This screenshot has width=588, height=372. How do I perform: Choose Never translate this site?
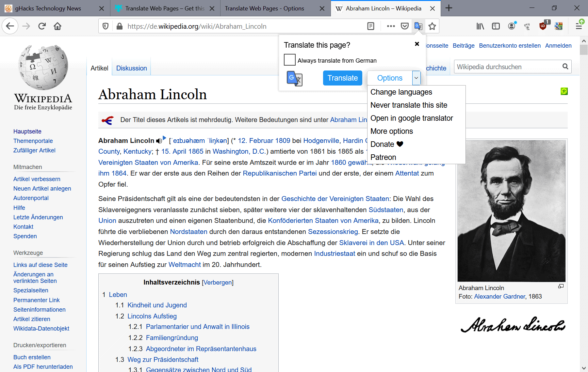tap(409, 105)
